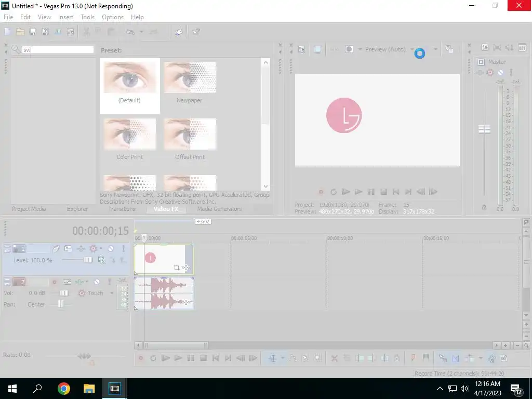The image size is (532, 399).
Task: Click the What's This help icon
Action: [x=196, y=32]
